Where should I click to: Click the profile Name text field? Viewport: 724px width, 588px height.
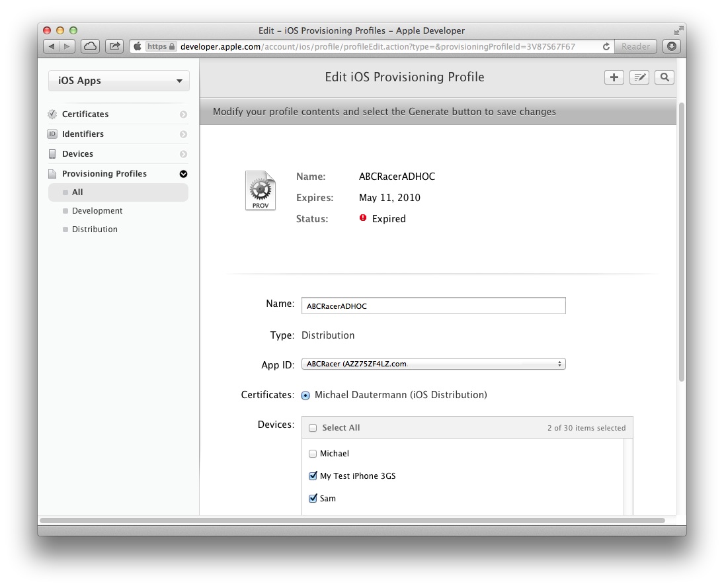click(434, 306)
